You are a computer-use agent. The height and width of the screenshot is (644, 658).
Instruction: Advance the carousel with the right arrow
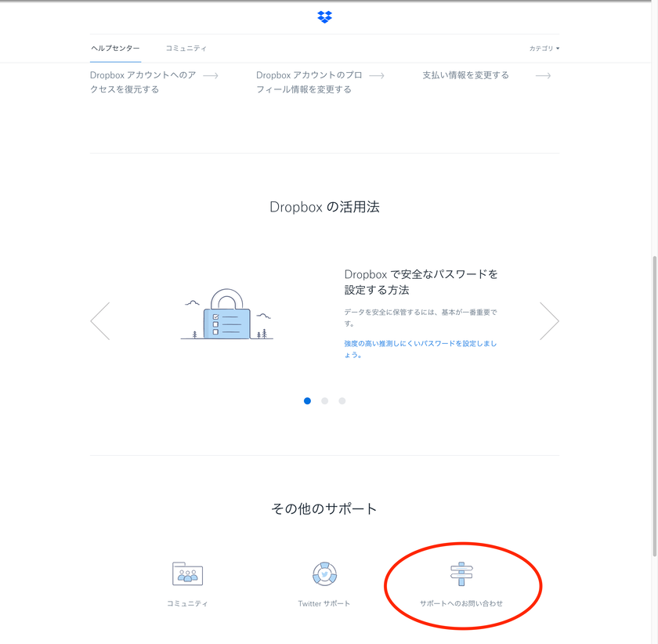[x=549, y=320]
